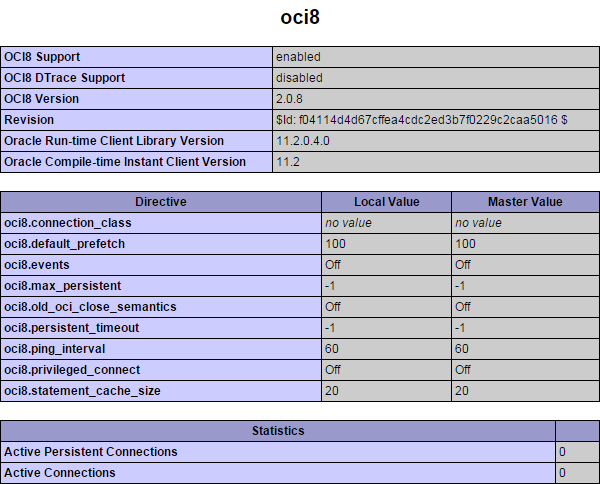The height and width of the screenshot is (484, 600).
Task: Click master value of oci8.statement_cache_size
Action: 462,391
